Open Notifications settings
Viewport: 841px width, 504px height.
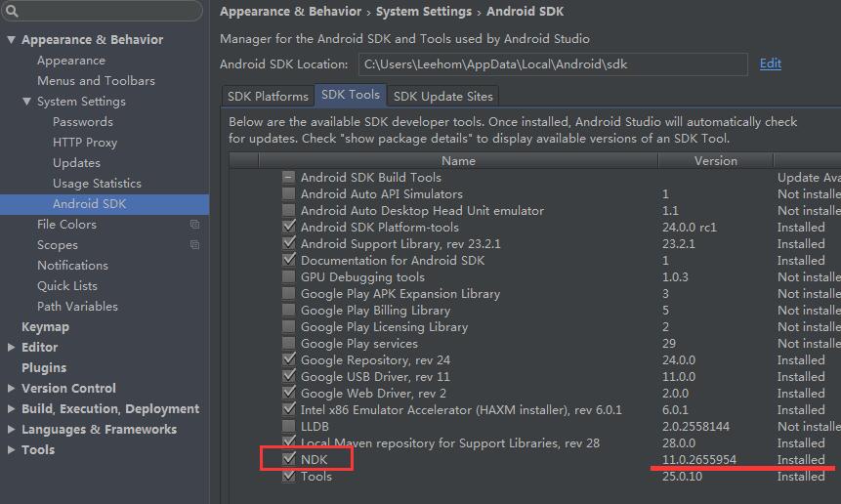pyautogui.click(x=72, y=265)
